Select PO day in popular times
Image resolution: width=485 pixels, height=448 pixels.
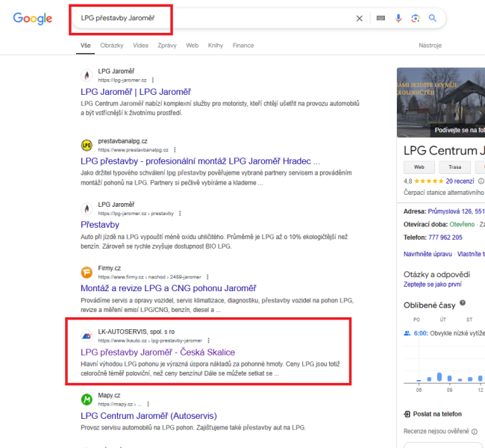coord(416,320)
